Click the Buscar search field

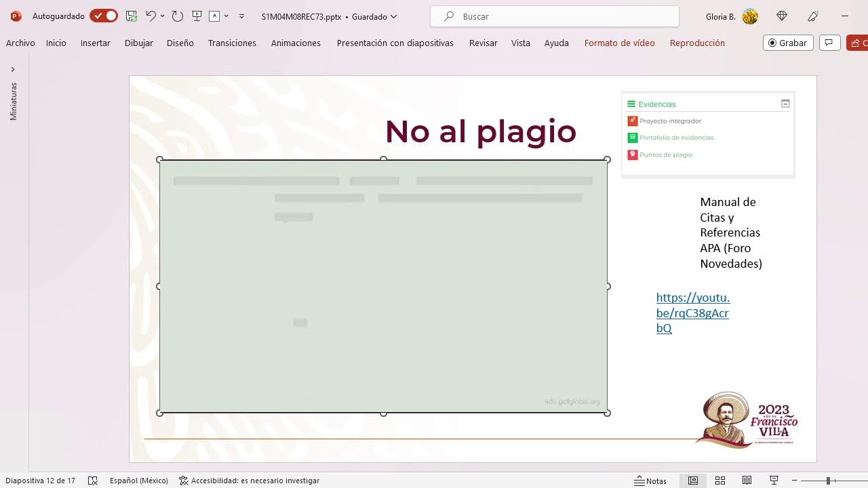pos(555,16)
